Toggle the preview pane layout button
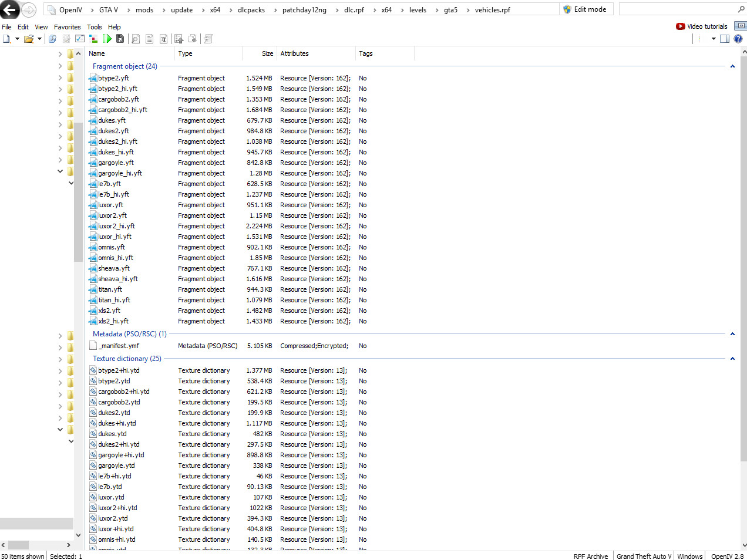The width and height of the screenshot is (747, 560). click(x=725, y=39)
